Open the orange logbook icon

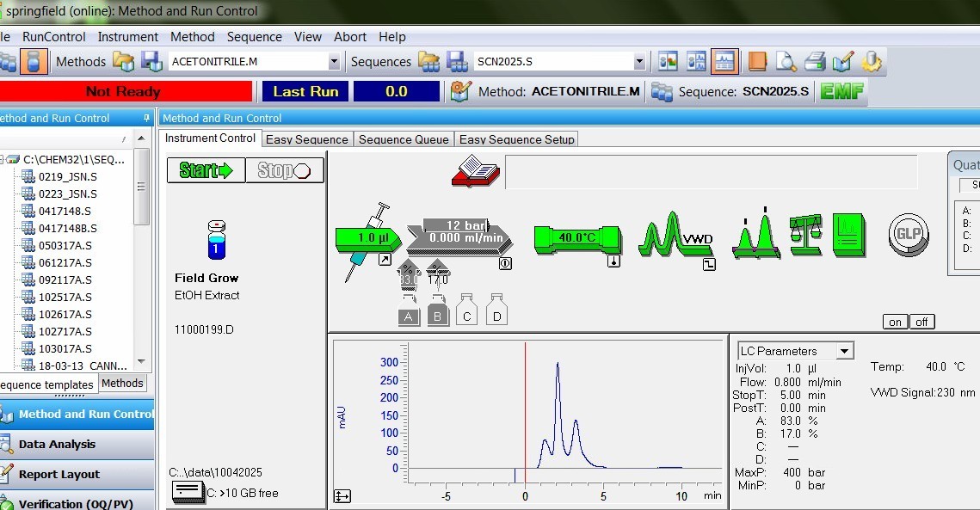[x=757, y=61]
